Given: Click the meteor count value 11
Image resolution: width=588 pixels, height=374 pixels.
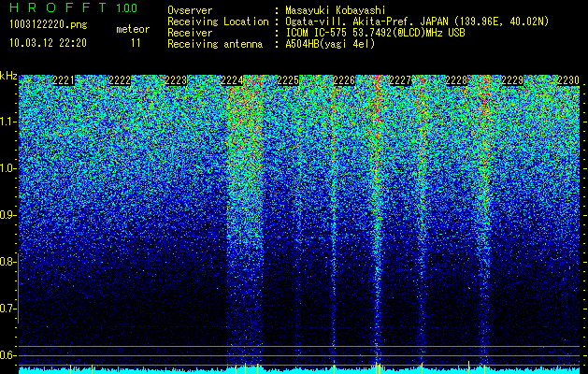Looking at the screenshot, I should [136, 43].
